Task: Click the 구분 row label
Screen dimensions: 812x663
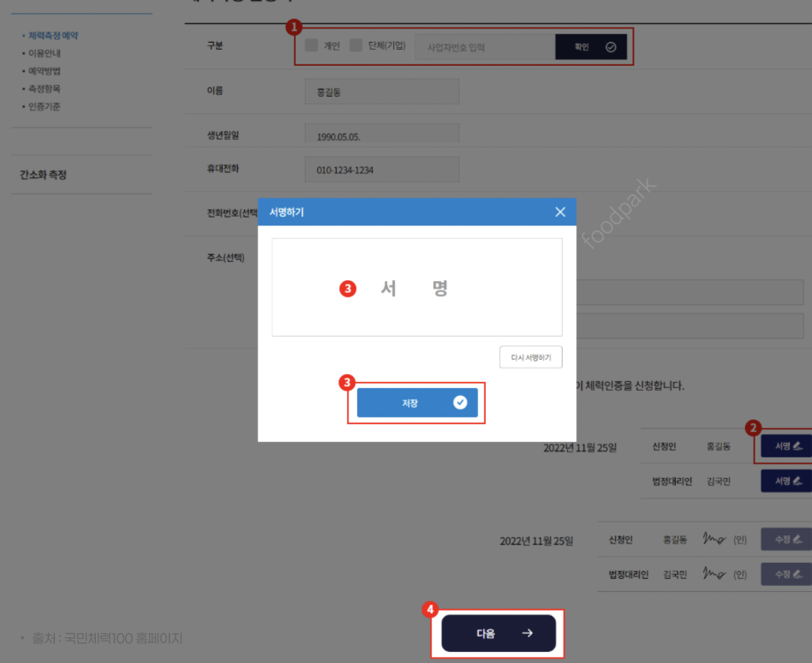Action: [x=215, y=45]
